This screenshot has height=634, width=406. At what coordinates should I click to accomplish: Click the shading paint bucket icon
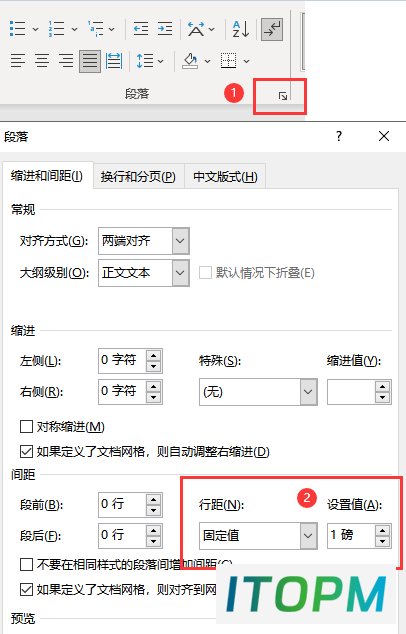(x=190, y=61)
